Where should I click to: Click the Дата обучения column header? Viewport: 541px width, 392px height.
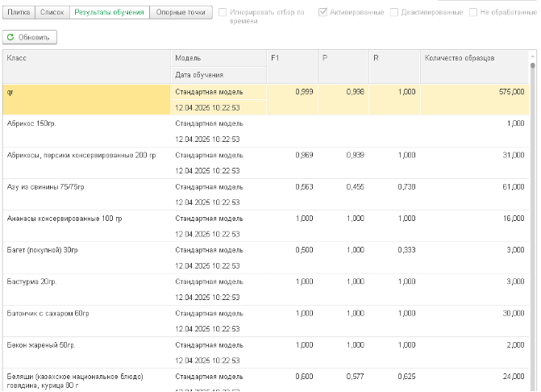pos(218,75)
